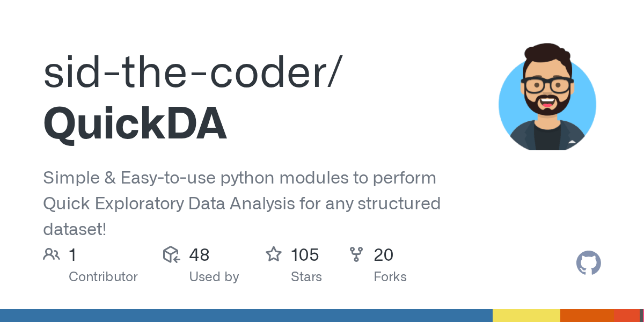Click the contributor count number 1
Screen dimensions: 644x322
[x=73, y=254]
